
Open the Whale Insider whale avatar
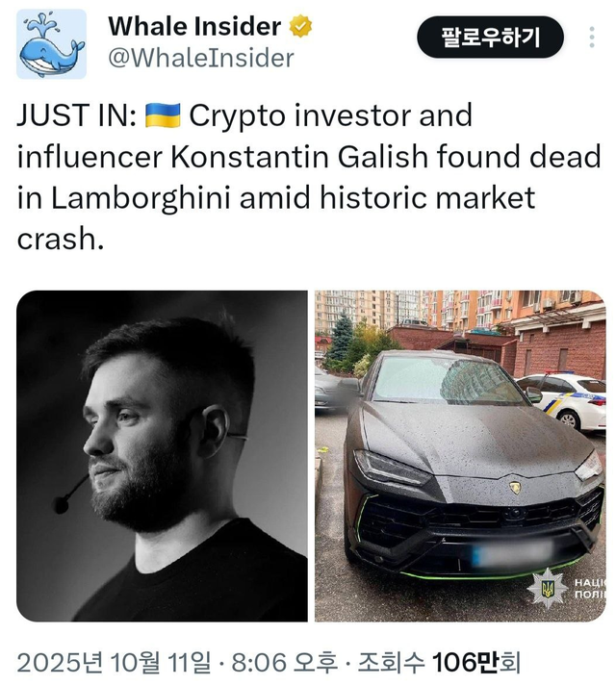[x=51, y=44]
